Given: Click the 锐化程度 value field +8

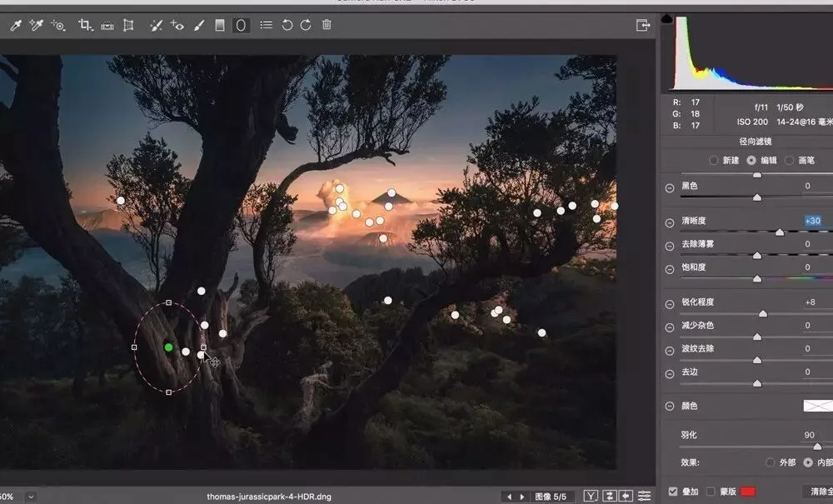Looking at the screenshot, I should pos(811,302).
